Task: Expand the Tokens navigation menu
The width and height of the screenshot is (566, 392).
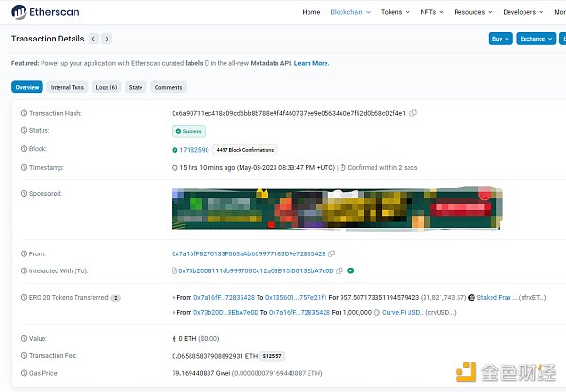Action: click(x=394, y=12)
